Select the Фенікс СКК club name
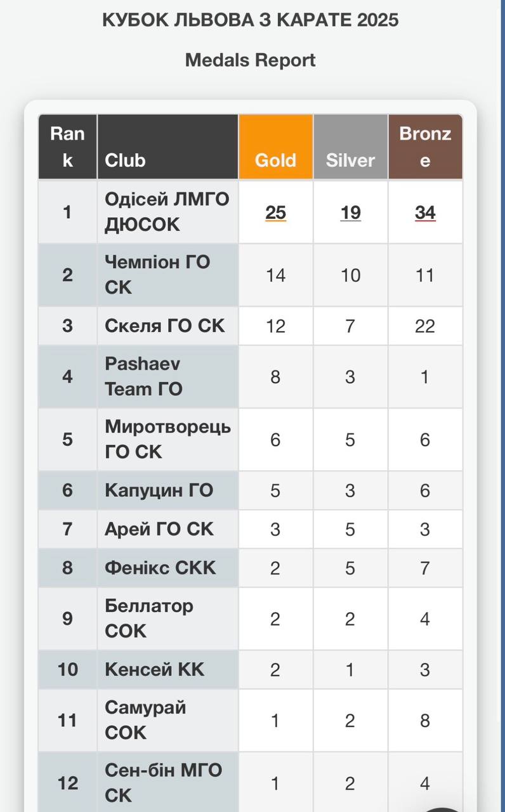Screen dimensions: 505x812 tap(161, 567)
